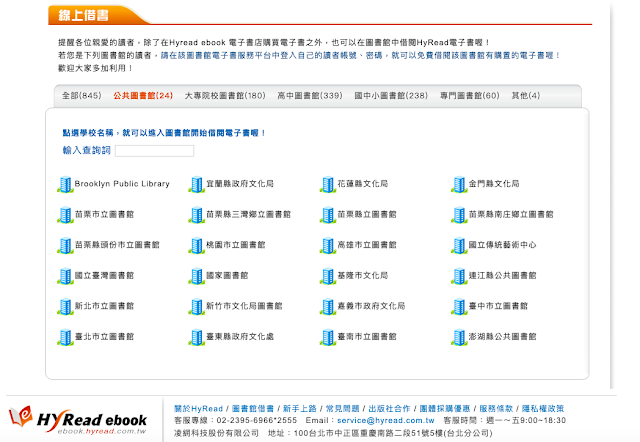Open the 隱私權政策 footer link
Viewport: 640px width, 442px height.
(543, 409)
